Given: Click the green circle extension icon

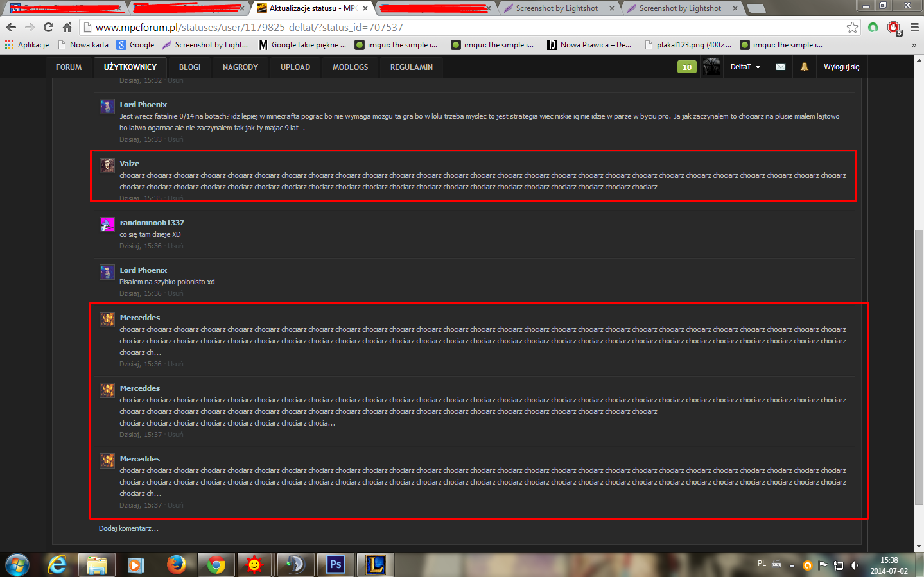Looking at the screenshot, I should click(873, 27).
